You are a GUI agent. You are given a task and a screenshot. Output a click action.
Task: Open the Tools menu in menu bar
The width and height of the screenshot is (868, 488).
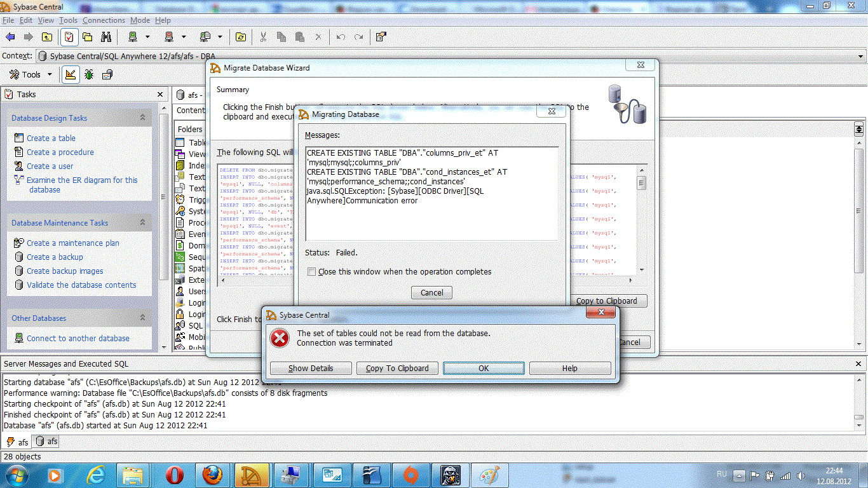click(68, 20)
